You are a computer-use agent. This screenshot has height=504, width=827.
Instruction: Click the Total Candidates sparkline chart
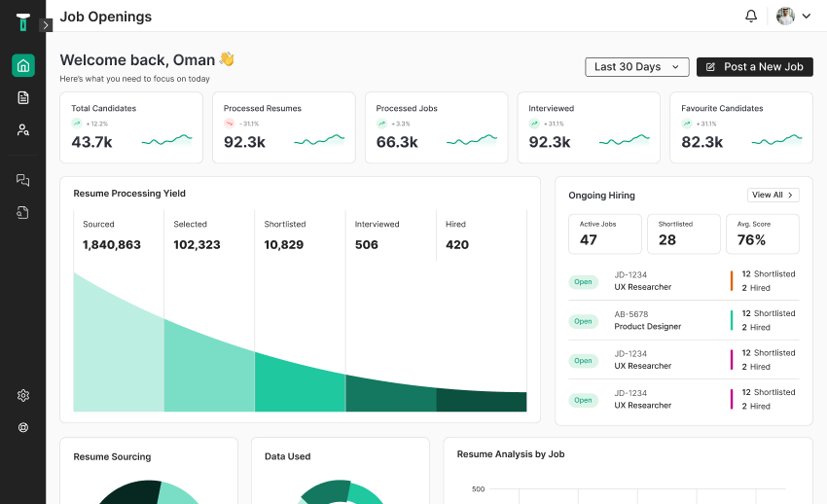pyautogui.click(x=166, y=140)
